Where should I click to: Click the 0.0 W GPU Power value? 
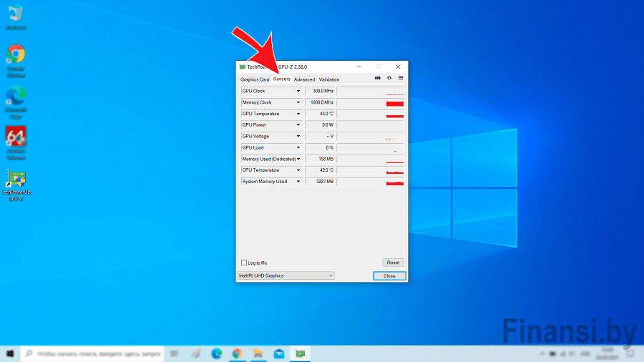click(x=320, y=124)
